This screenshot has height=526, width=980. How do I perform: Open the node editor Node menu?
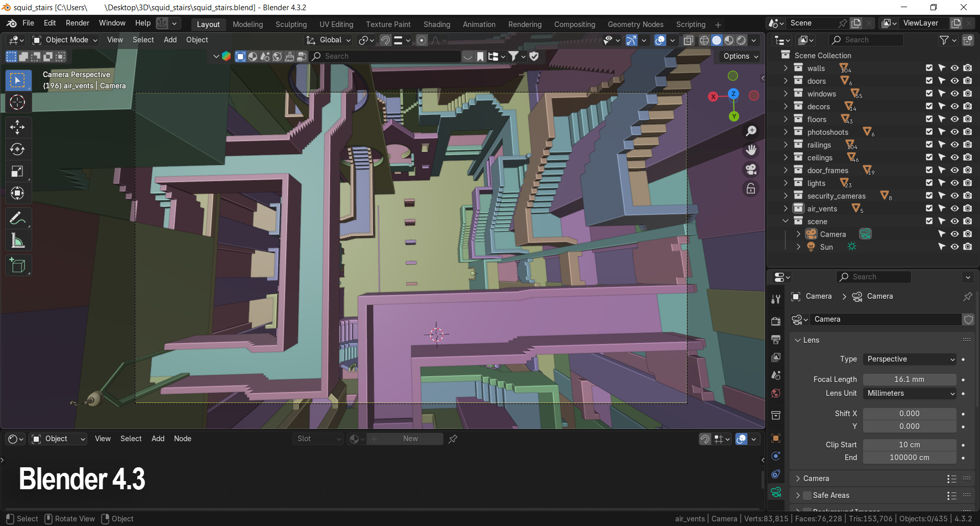[x=183, y=439]
